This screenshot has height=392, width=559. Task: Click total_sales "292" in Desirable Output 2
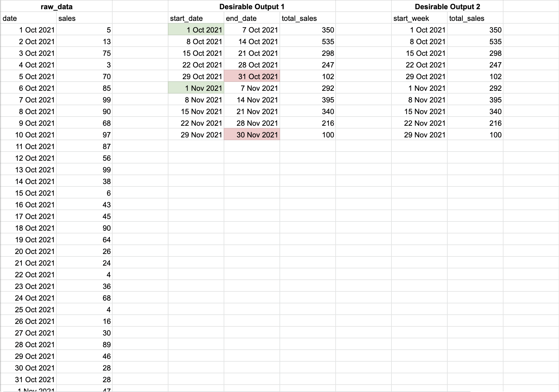pos(475,88)
